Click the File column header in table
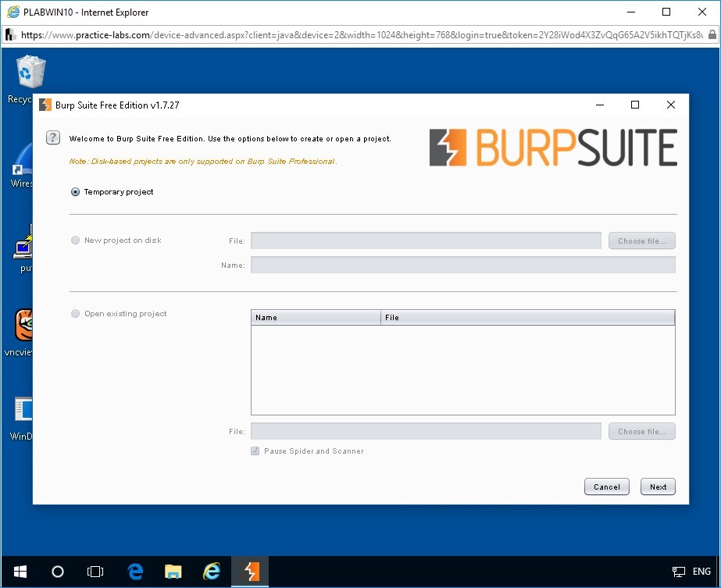Image resolution: width=721 pixels, height=588 pixels. pyautogui.click(x=527, y=318)
